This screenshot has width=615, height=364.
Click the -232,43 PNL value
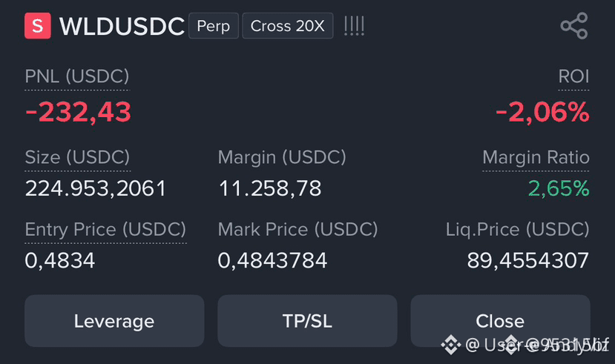pyautogui.click(x=78, y=112)
